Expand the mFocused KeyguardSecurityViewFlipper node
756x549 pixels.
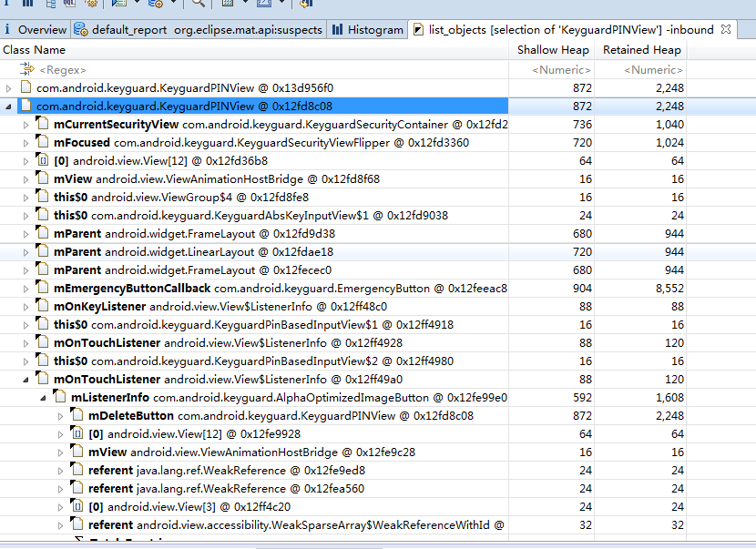click(26, 143)
